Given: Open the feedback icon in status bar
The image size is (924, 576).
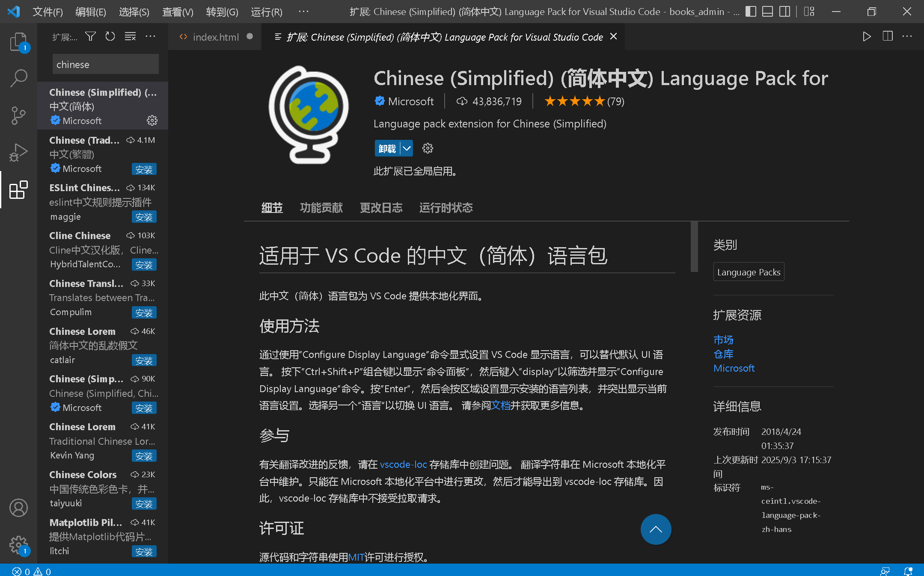Looking at the screenshot, I should tap(885, 571).
